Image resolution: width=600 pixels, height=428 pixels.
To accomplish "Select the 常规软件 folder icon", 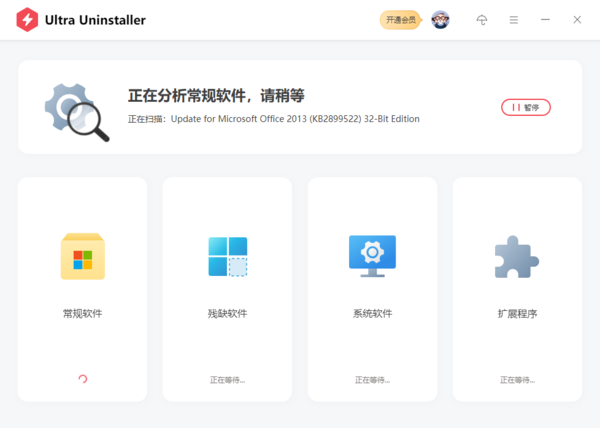I will click(x=82, y=256).
